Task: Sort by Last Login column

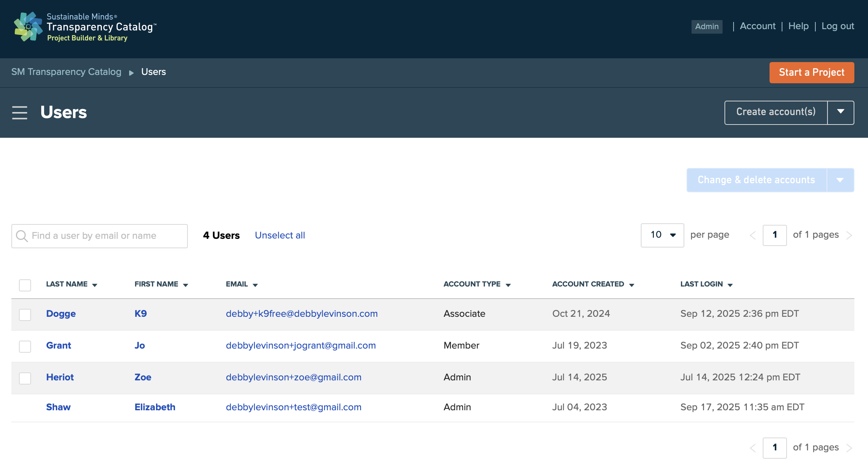Action: pyautogui.click(x=707, y=284)
